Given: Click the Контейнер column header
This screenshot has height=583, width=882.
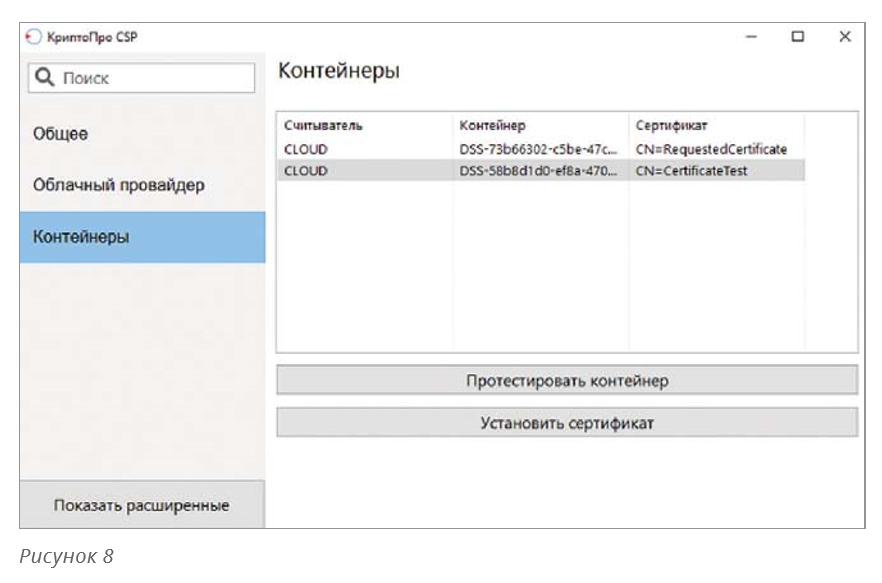Looking at the screenshot, I should pos(493,126).
